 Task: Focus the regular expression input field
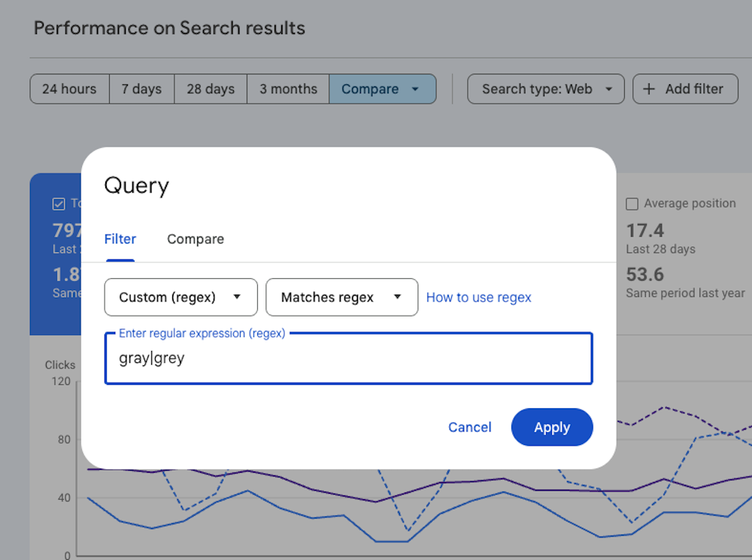coord(348,359)
